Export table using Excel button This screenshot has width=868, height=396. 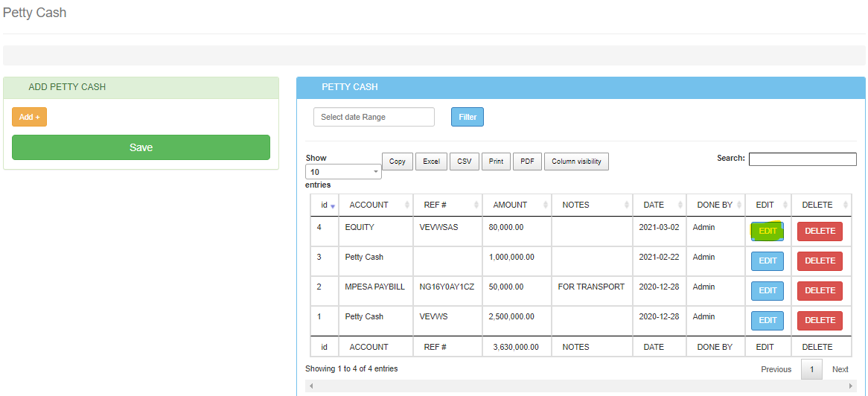click(431, 162)
